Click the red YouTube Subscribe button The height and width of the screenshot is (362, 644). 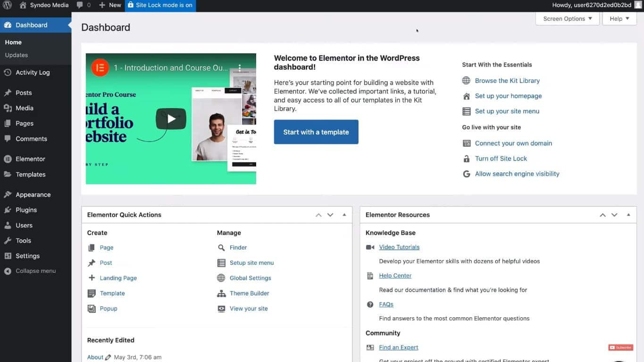click(620, 347)
